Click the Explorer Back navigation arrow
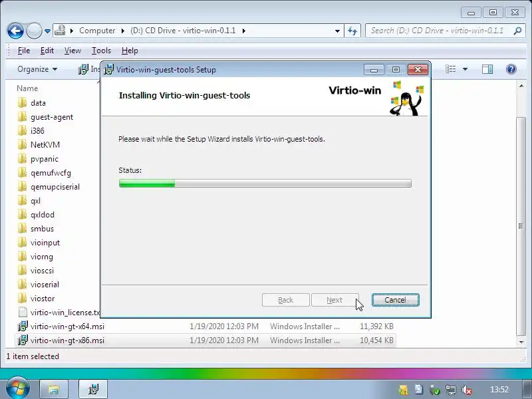Screen dimensions: 532x399 coord(15,31)
